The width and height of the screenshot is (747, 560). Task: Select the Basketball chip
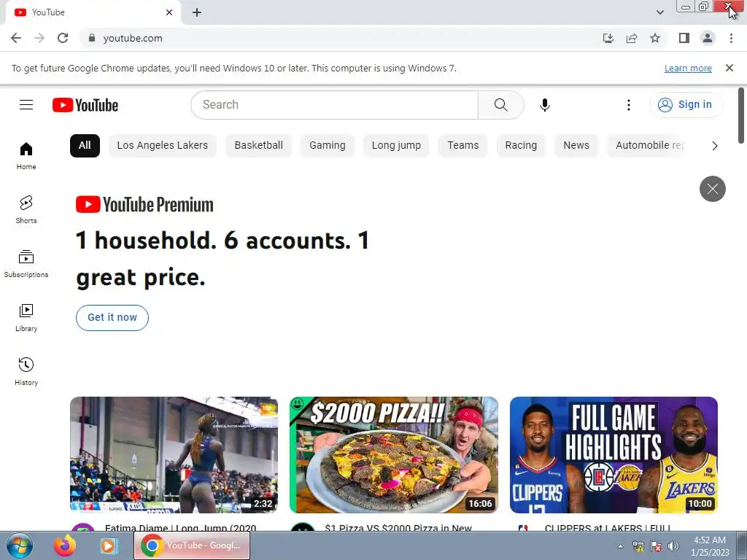pos(259,146)
